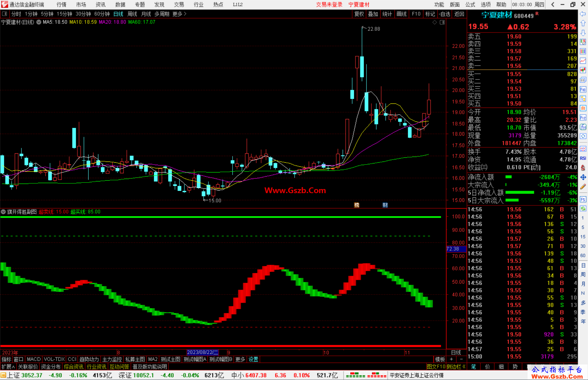Expand the 扩展 panel at bottom left
Image resolution: width=588 pixels, height=380 pixels.
click(x=8, y=367)
